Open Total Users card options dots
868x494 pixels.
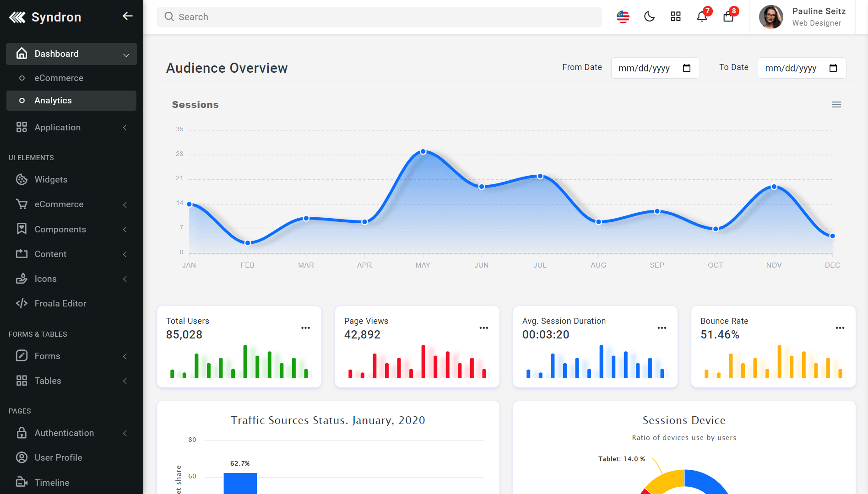coord(305,328)
